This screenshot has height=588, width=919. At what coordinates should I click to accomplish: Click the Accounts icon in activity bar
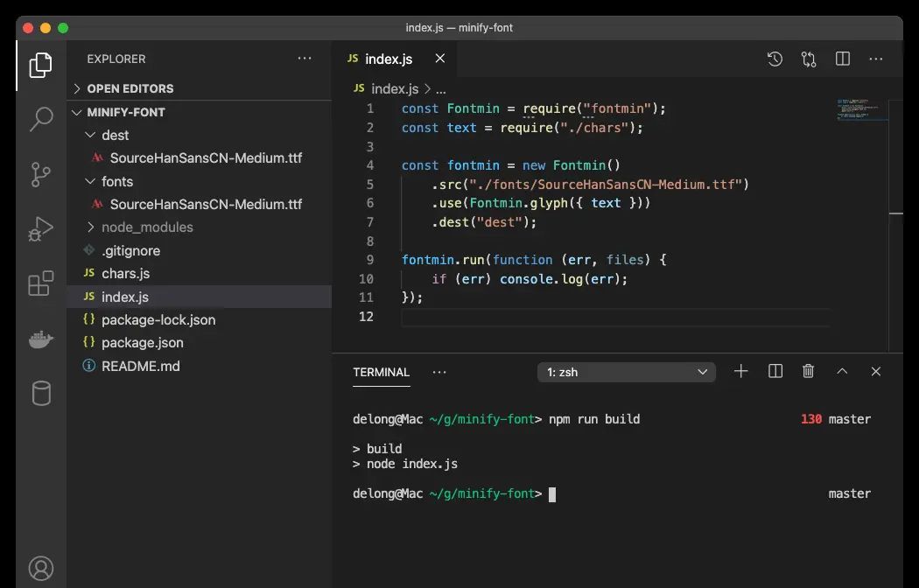pos(41,568)
